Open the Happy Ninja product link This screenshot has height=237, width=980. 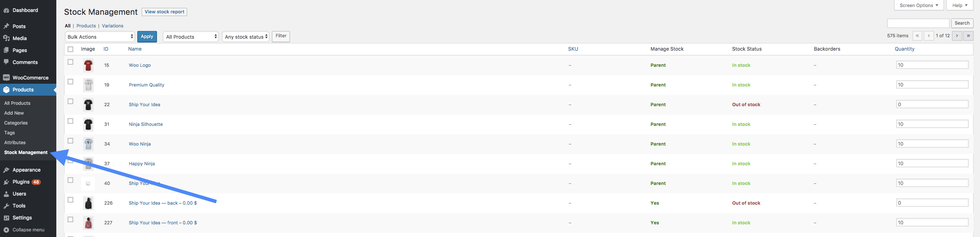(x=142, y=164)
